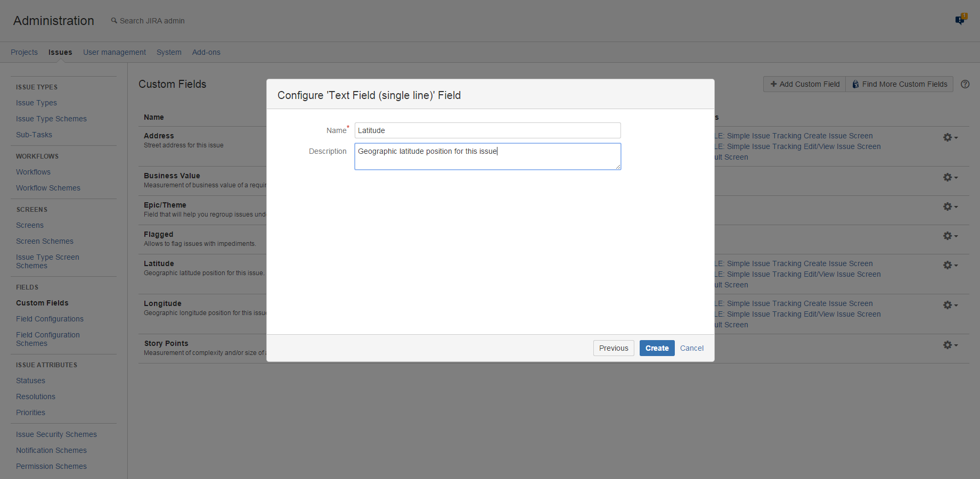
Task: Open the User management menu
Action: point(115,52)
